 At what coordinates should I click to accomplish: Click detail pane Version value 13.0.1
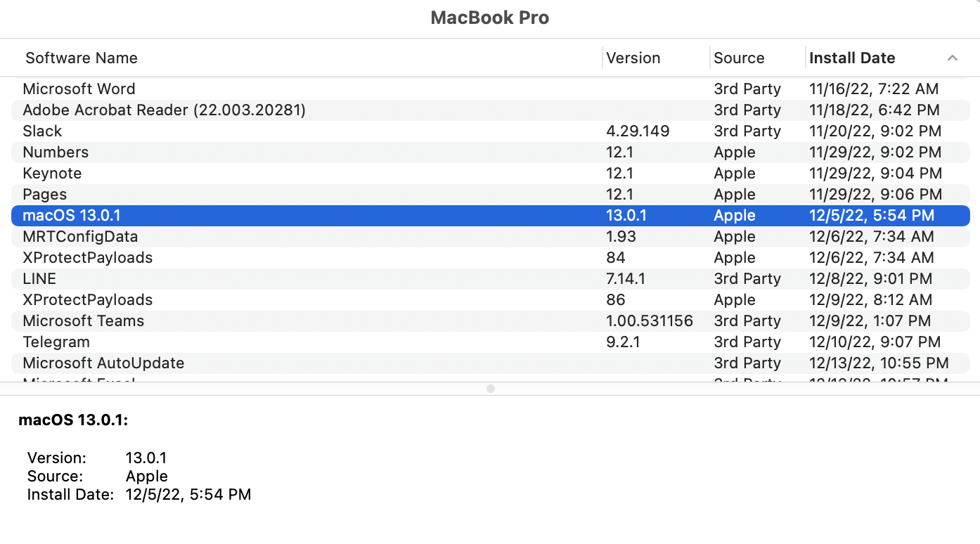[146, 458]
